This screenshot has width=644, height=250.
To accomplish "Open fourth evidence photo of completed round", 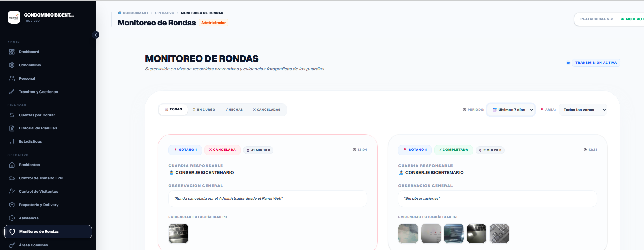I will (476, 233).
